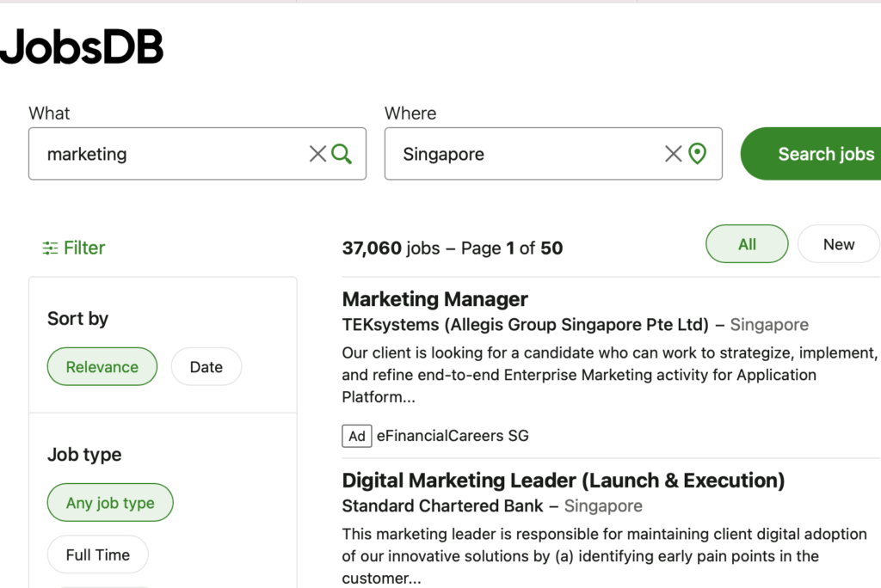
Task: Open the Marketing Manager job listing
Action: [x=434, y=299]
